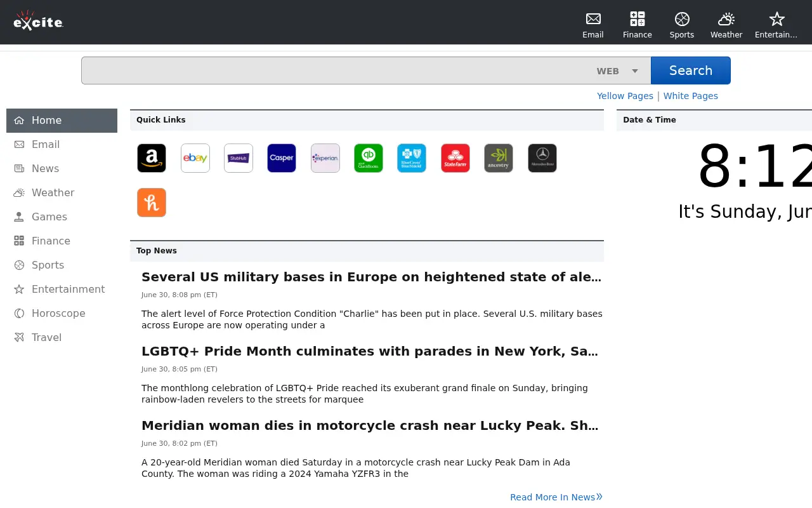The height and width of the screenshot is (508, 812).
Task: Select Home in the sidebar
Action: [62, 121]
